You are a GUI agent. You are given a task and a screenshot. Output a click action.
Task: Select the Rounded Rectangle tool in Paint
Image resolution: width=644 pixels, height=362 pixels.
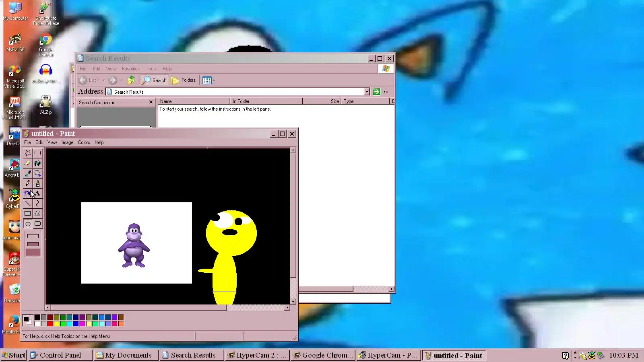tap(37, 224)
